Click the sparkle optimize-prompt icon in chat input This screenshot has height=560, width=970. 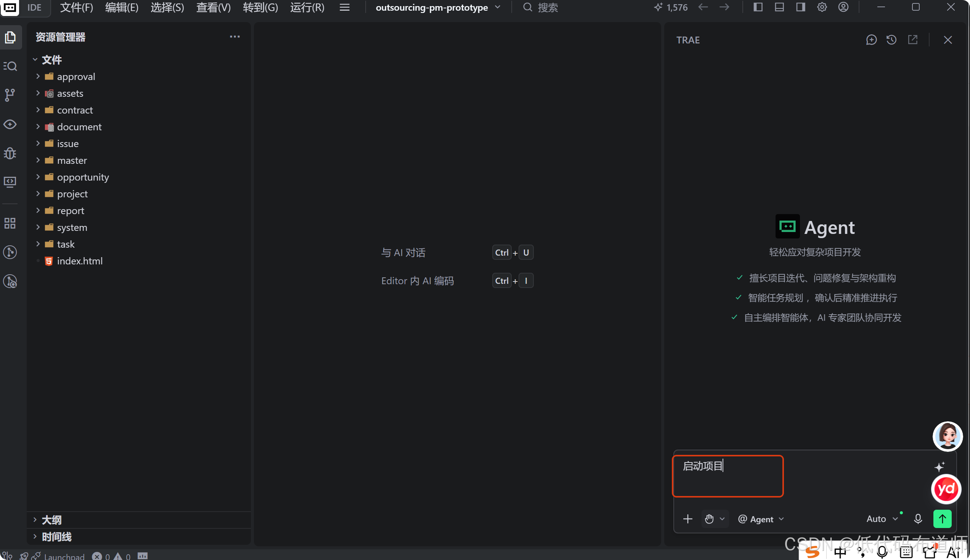(x=939, y=467)
